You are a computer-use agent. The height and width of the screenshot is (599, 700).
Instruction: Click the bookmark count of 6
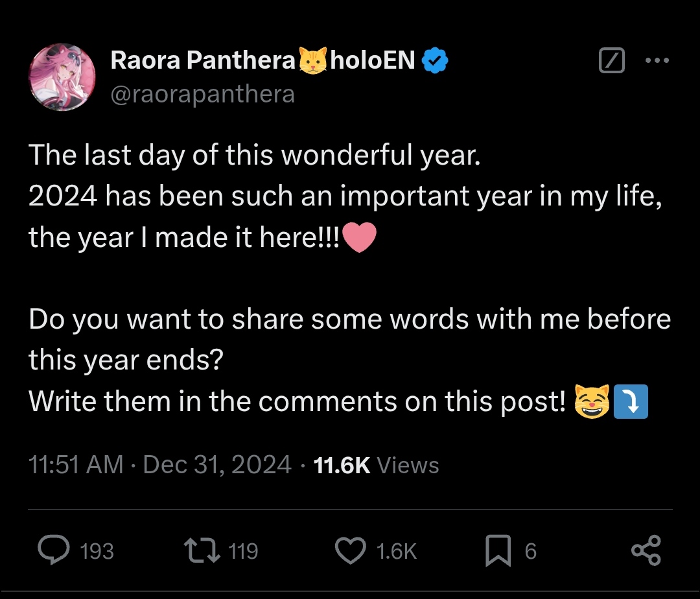tap(530, 552)
